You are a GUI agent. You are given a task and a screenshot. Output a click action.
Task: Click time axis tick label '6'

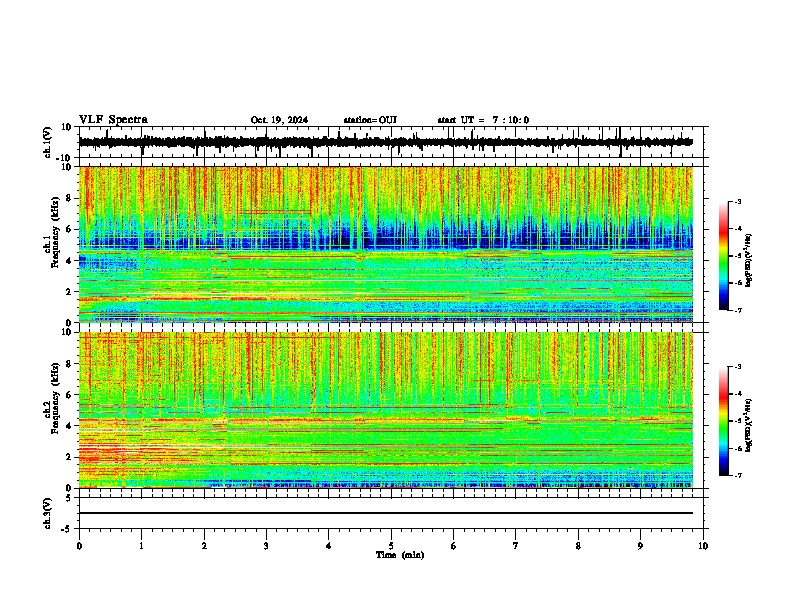tap(453, 546)
